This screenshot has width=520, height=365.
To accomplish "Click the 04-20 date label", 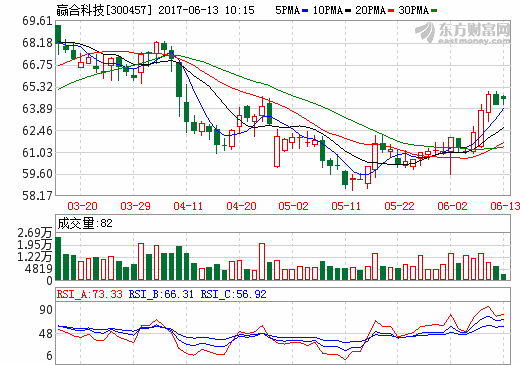I will click(241, 206).
